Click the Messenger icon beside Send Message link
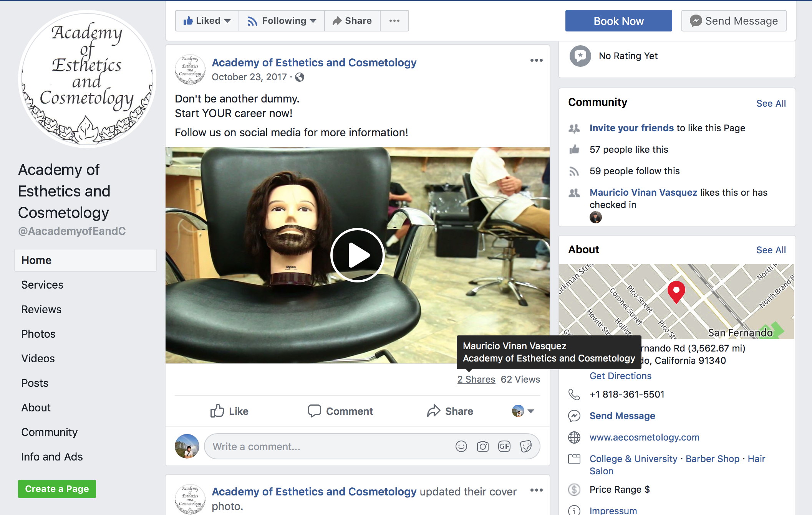This screenshot has width=812, height=515. pyautogui.click(x=574, y=416)
